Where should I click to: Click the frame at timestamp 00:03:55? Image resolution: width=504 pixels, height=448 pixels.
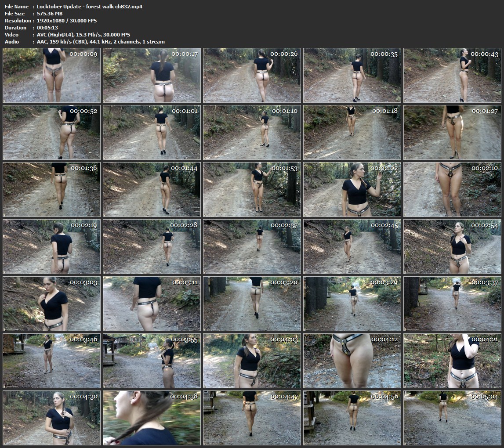click(x=152, y=361)
